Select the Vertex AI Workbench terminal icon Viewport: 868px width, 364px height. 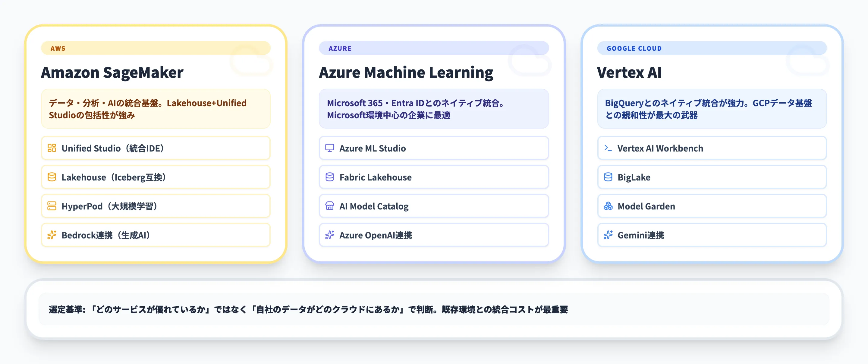[608, 148]
